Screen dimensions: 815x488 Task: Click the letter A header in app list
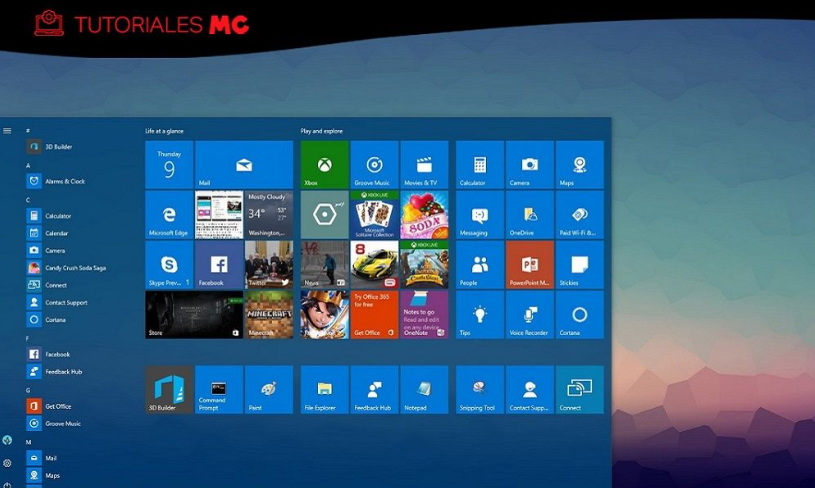[28, 165]
